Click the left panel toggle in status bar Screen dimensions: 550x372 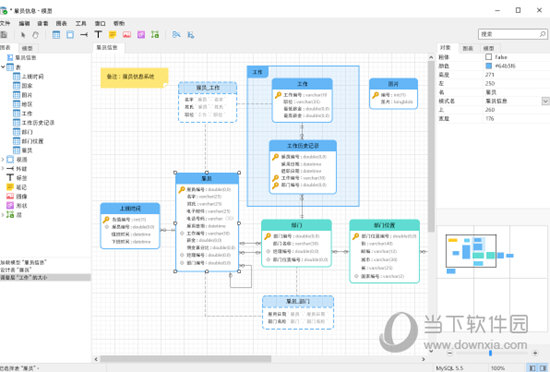(532, 368)
